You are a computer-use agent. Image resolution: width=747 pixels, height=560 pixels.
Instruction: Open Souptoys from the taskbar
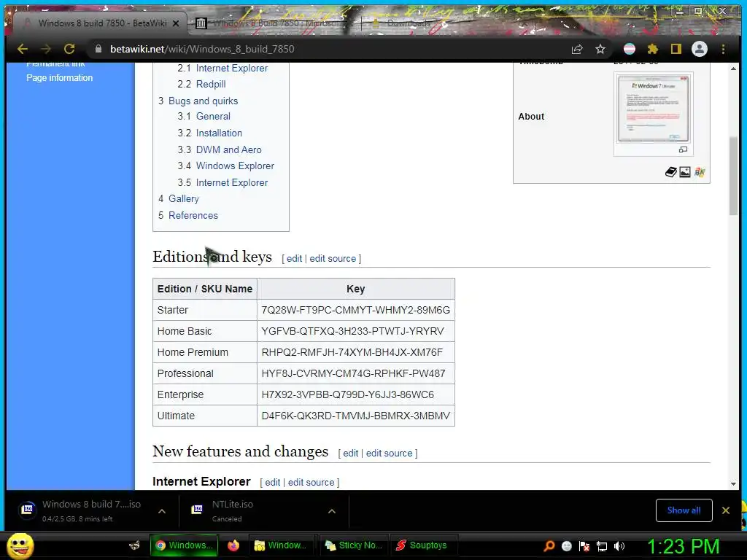tap(423, 545)
